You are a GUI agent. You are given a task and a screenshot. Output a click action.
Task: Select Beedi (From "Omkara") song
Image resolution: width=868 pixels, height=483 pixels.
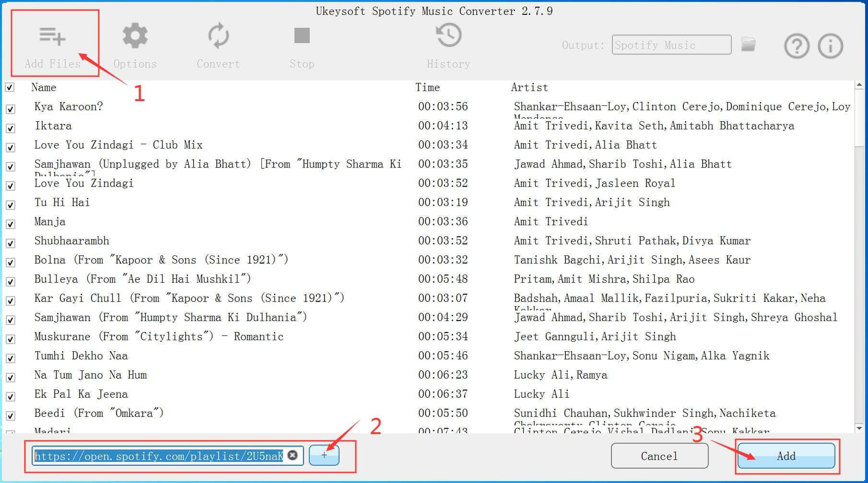(99, 413)
